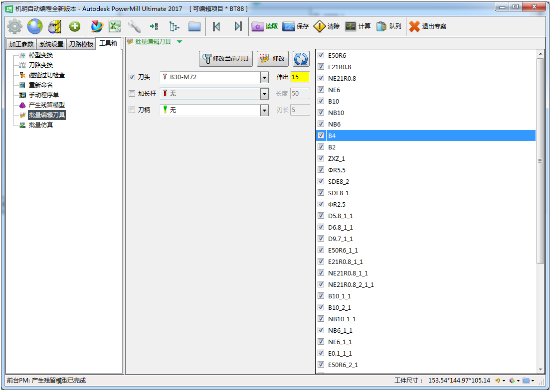Click the 长度 input field
Viewport: 551px width, 392px height.
[300, 93]
